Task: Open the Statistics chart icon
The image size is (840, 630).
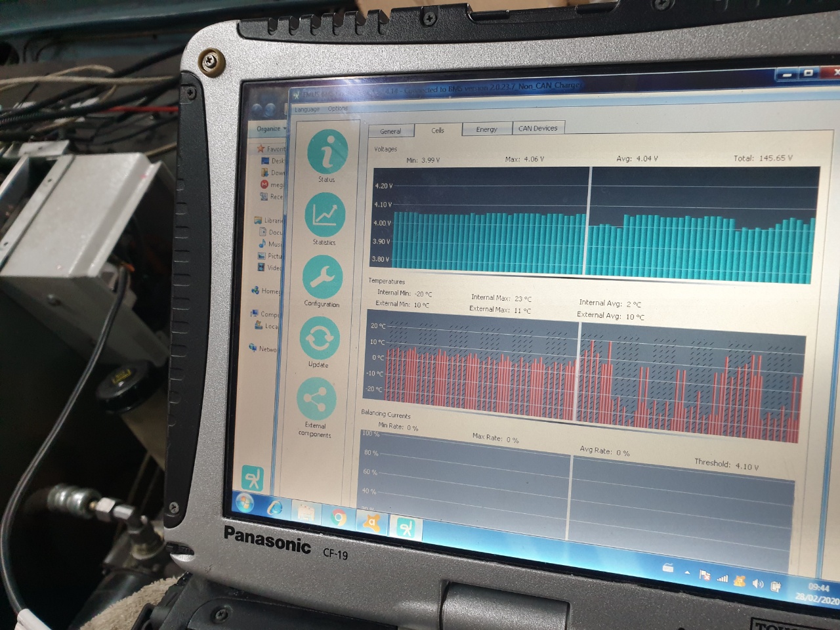Action: tap(325, 215)
